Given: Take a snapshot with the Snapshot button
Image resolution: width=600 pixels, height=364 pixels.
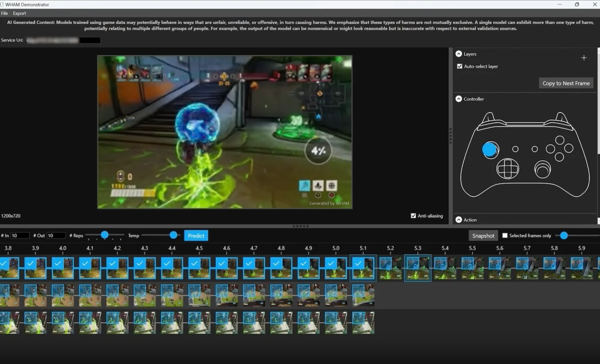Looking at the screenshot, I should 483,236.
